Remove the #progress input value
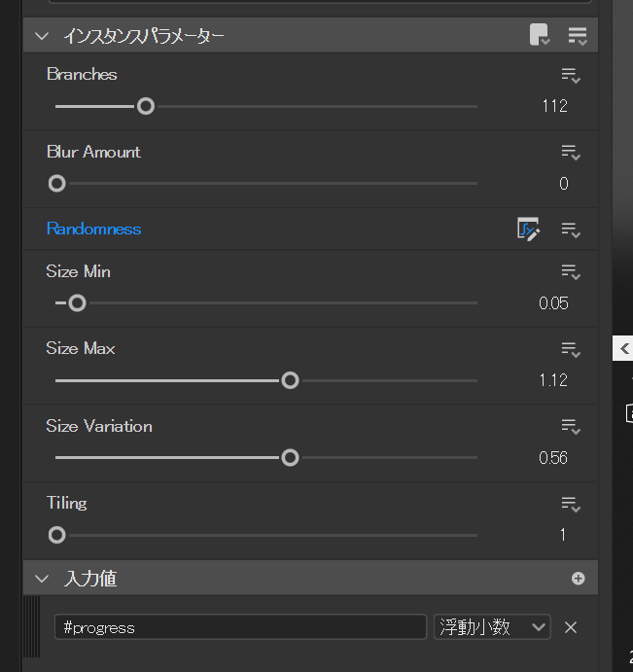633x672 pixels. (571, 627)
